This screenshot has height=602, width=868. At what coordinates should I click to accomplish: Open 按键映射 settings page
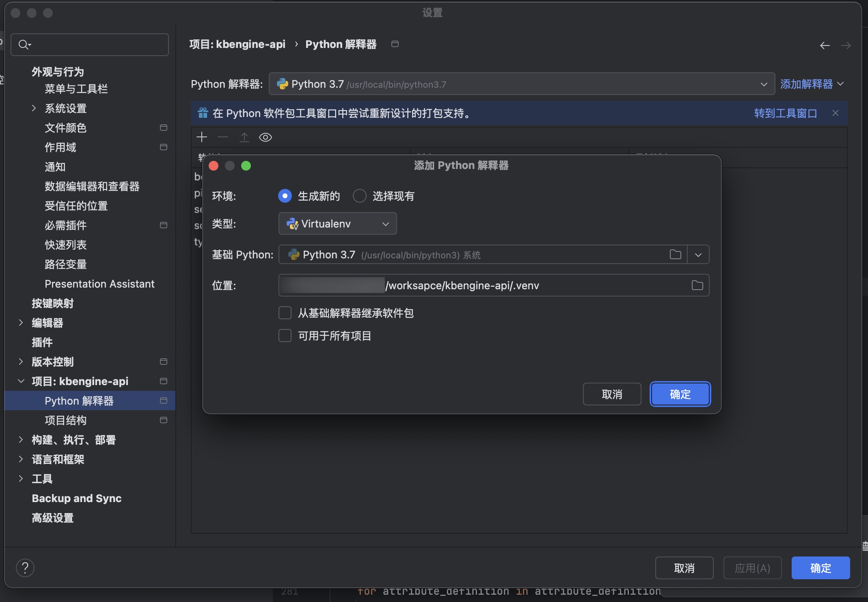[52, 303]
